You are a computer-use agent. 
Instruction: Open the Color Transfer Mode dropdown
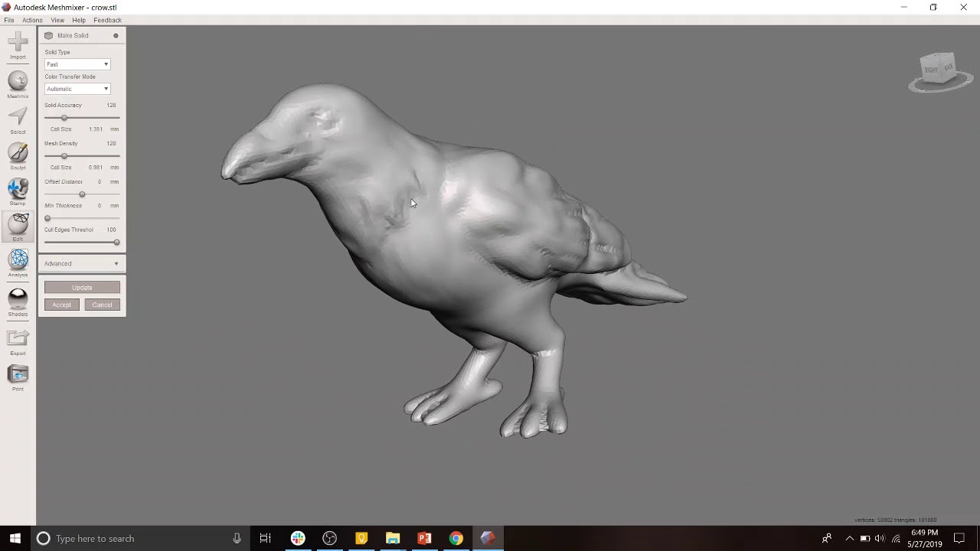pyautogui.click(x=77, y=89)
